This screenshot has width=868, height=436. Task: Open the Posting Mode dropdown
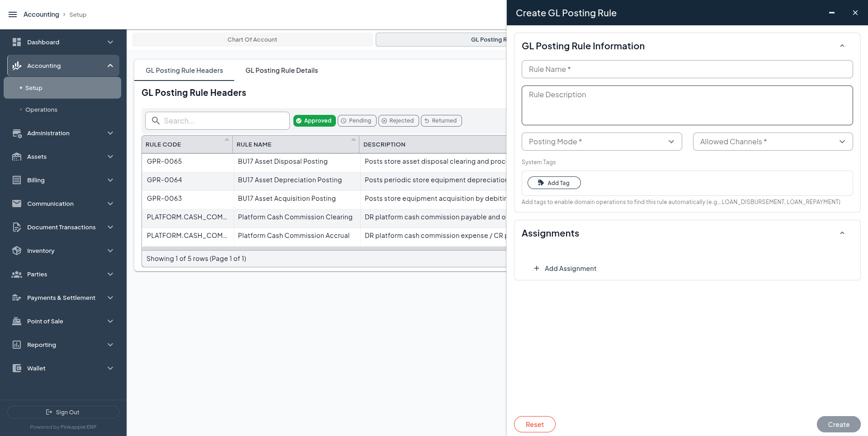pyautogui.click(x=601, y=142)
